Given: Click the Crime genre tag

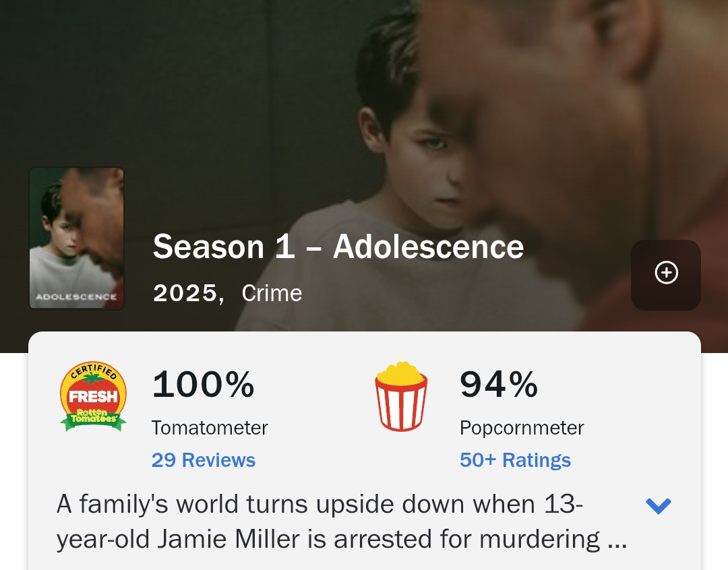Looking at the screenshot, I should (272, 293).
